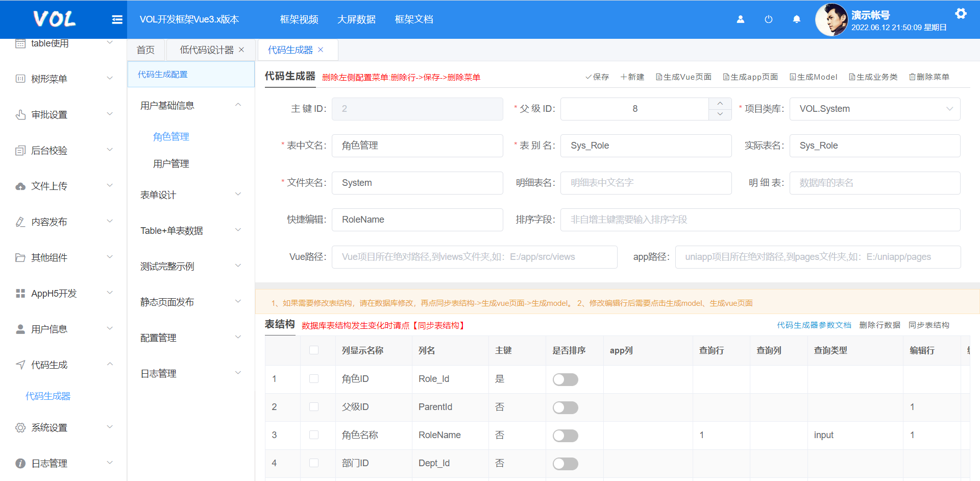Screen dimensions: 980x481
Task: Open 框架文档 top menu
Action: (414, 19)
